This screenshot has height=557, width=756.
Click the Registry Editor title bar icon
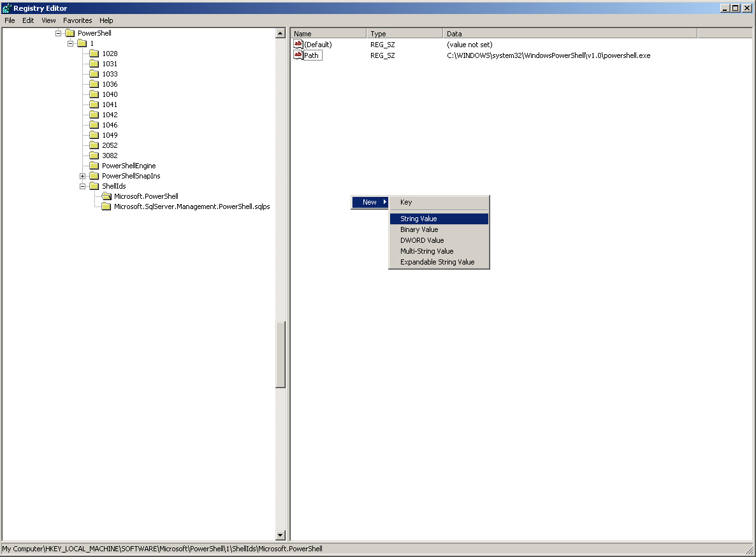pyautogui.click(x=7, y=8)
